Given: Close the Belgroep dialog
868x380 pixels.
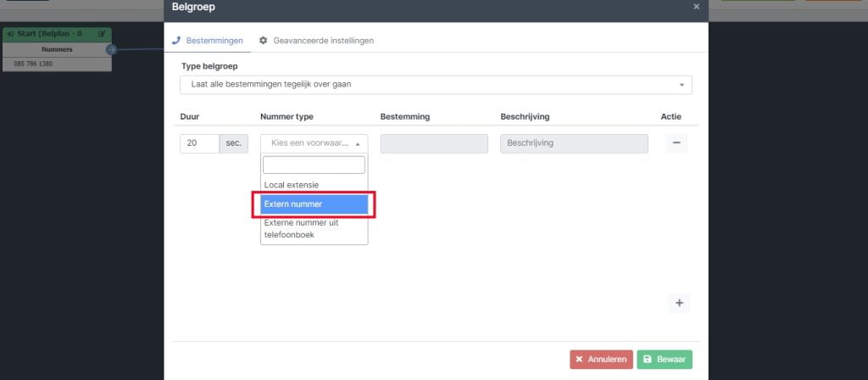Looking at the screenshot, I should point(697,7).
